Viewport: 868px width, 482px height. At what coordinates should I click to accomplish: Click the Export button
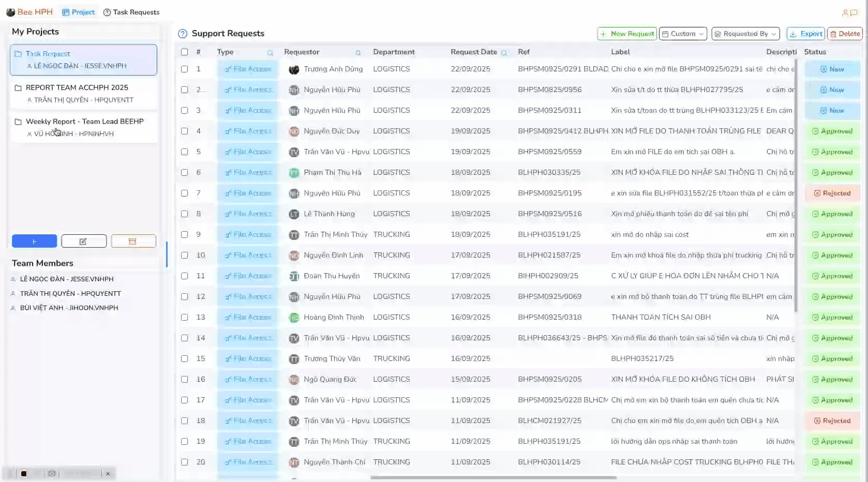[x=805, y=34]
